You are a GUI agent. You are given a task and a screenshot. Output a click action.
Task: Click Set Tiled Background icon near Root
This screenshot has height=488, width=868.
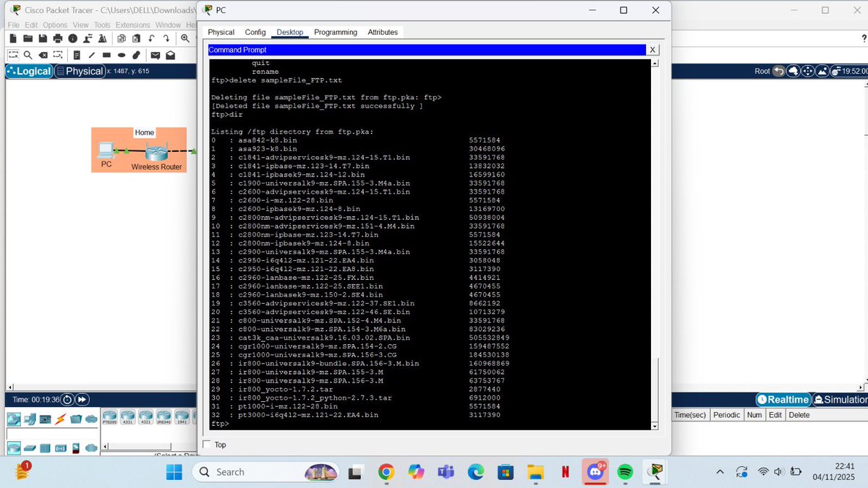[x=822, y=71]
